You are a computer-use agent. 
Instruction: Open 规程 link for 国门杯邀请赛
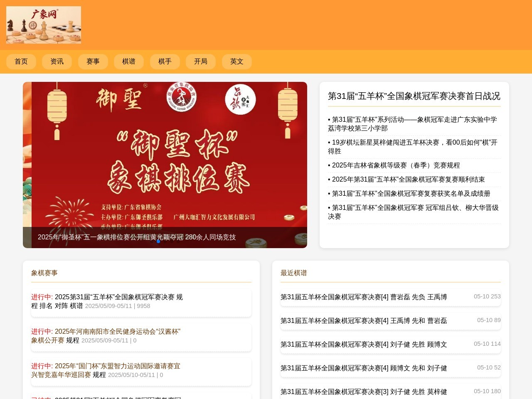click(99, 375)
